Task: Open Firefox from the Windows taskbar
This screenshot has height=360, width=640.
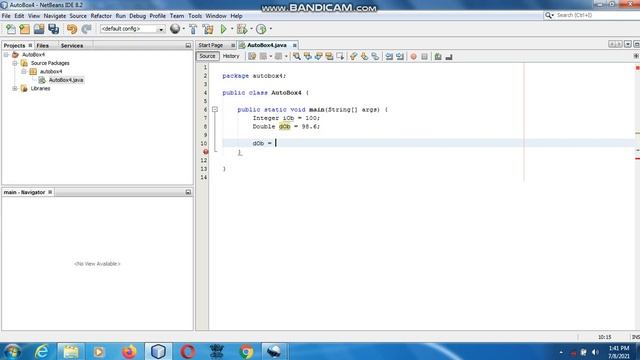Action: [129, 351]
